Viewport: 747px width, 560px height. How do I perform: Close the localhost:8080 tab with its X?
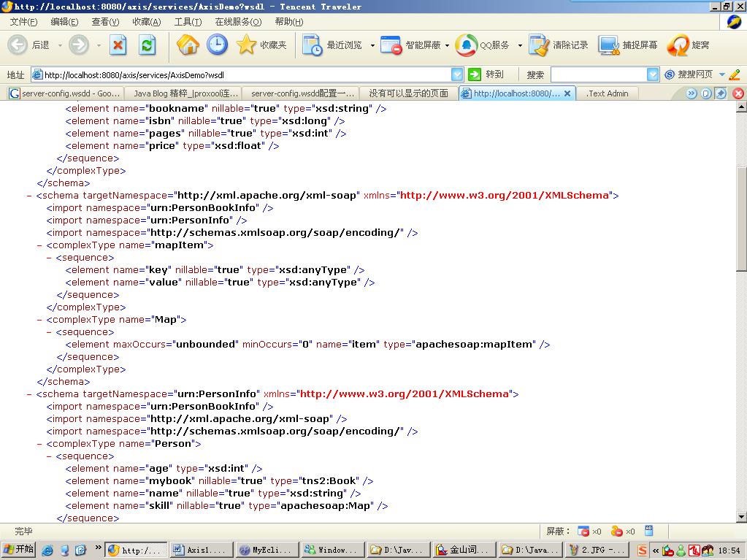pyautogui.click(x=567, y=93)
